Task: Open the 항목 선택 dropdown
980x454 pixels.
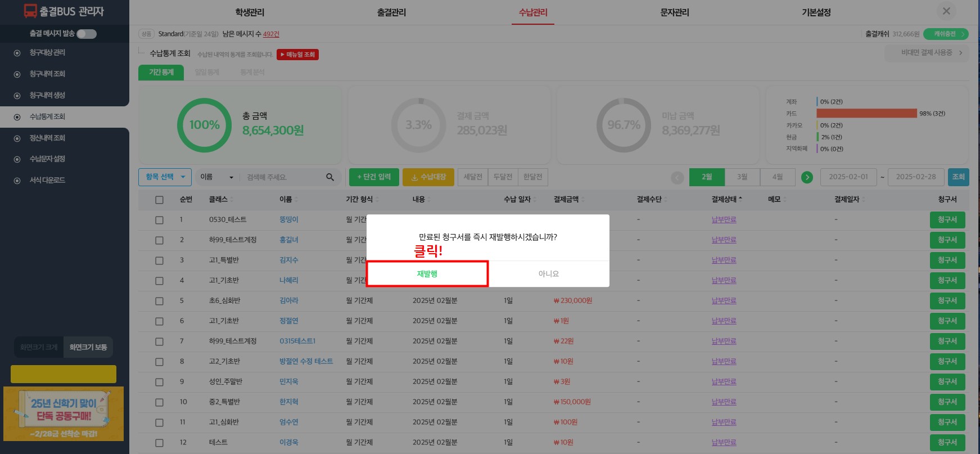Action: pos(165,177)
